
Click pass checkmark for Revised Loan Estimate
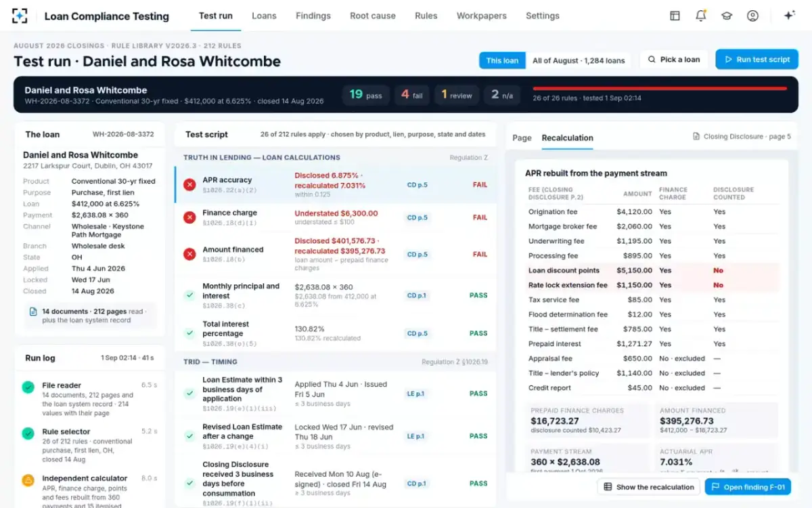coord(189,436)
